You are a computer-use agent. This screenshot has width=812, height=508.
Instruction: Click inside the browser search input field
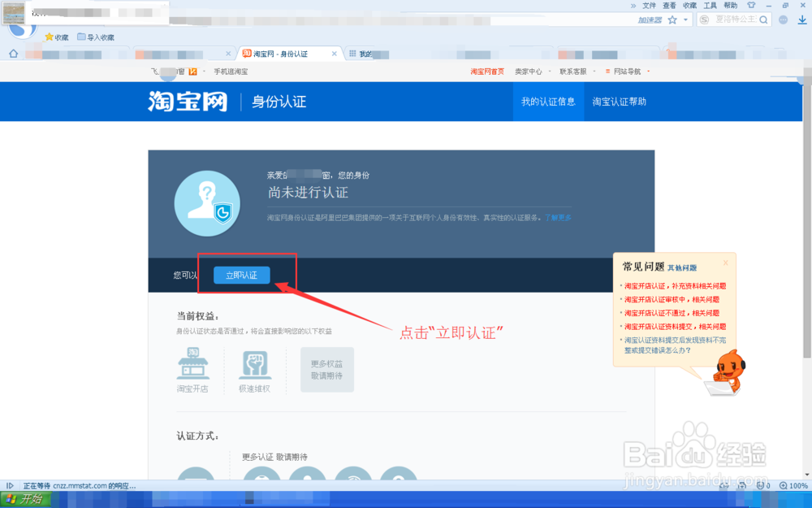735,20
